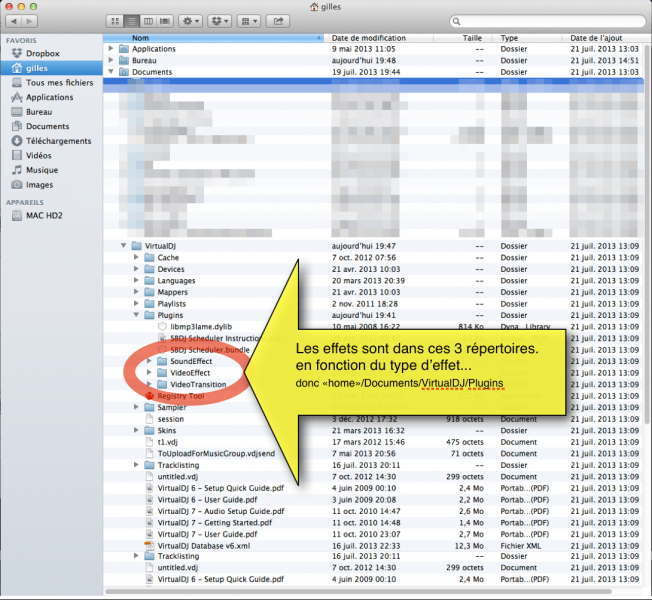The height and width of the screenshot is (600, 652).
Task: Select the Musique sidebar item
Action: [x=41, y=170]
